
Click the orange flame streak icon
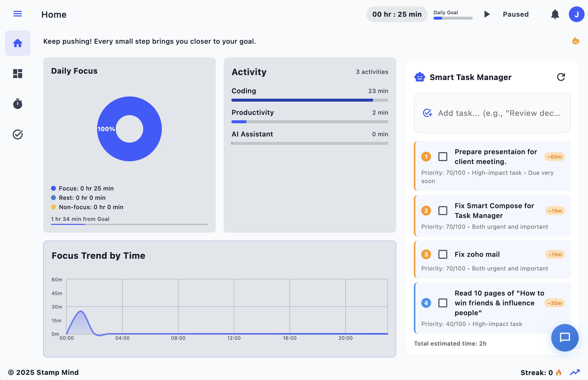click(575, 41)
